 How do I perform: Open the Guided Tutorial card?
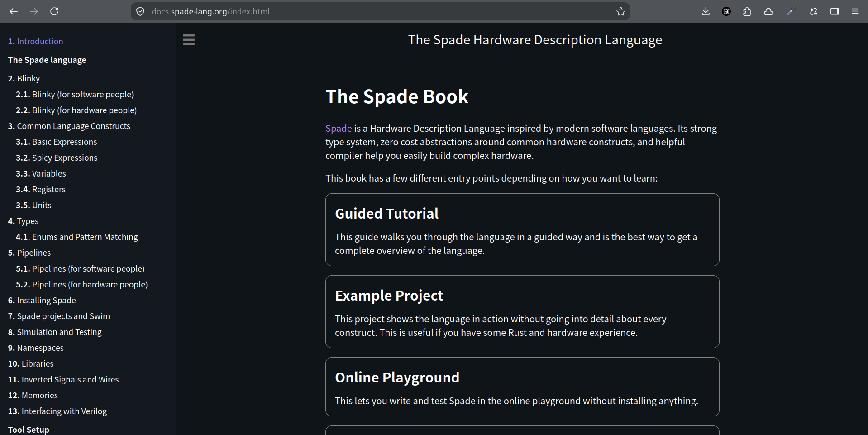click(522, 229)
